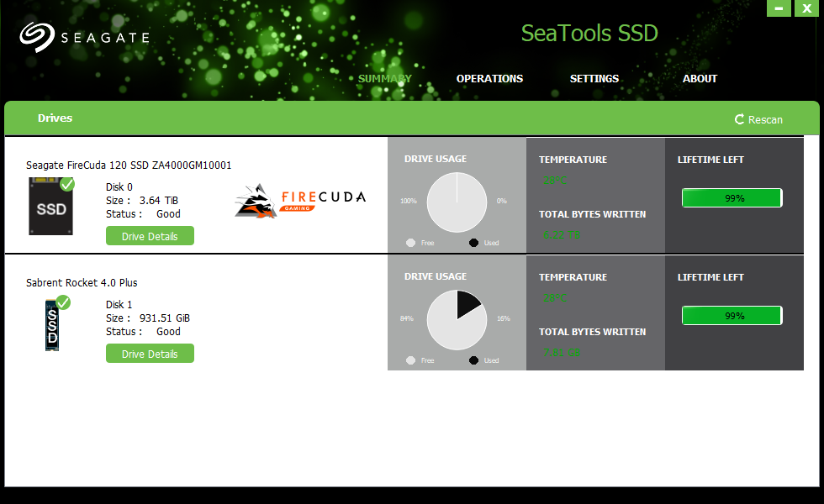Viewport: 824px width, 504px height.
Task: Click the '84%' free label on Disk 1 chart
Action: pos(407,318)
